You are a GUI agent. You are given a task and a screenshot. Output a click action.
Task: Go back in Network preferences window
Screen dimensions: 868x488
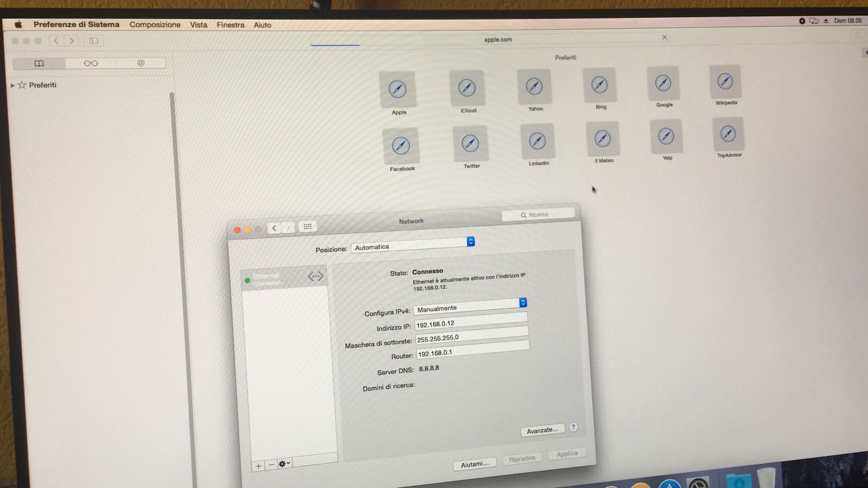coord(274,228)
